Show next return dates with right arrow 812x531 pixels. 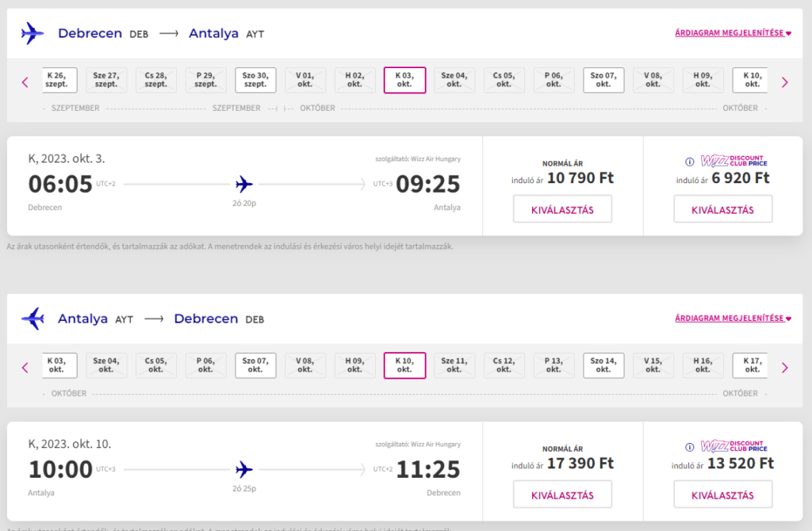(x=784, y=368)
